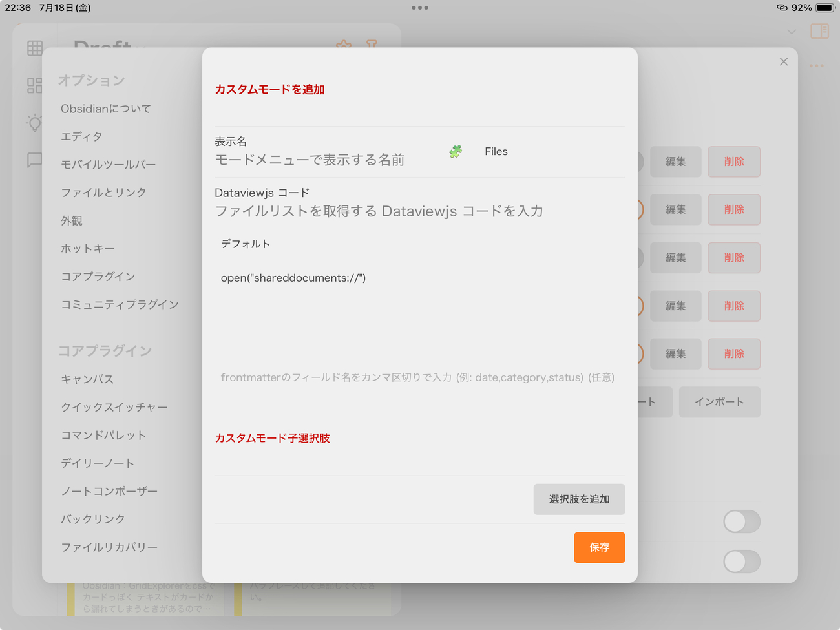Close the settings window with X
Viewport: 840px width, 630px height.
[x=784, y=61]
